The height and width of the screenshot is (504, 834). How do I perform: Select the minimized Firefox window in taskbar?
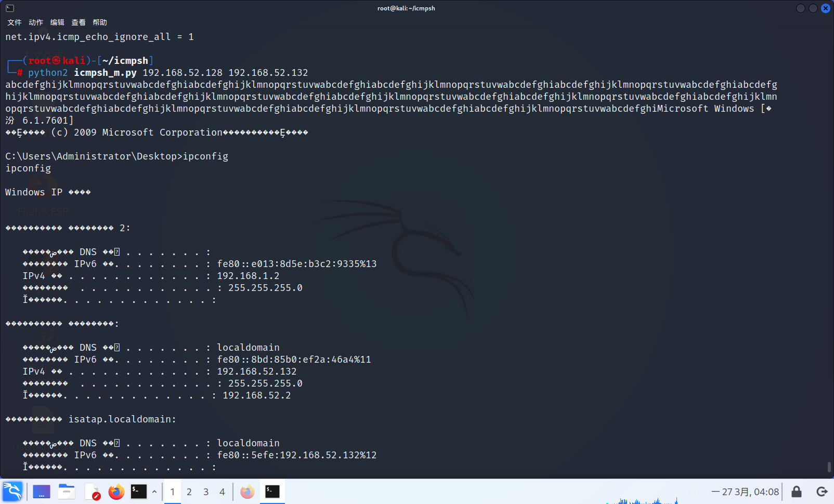pos(247,492)
